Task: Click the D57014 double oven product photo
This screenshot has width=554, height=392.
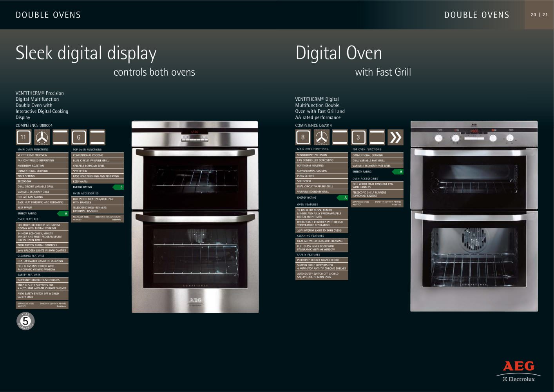Action: (474, 216)
